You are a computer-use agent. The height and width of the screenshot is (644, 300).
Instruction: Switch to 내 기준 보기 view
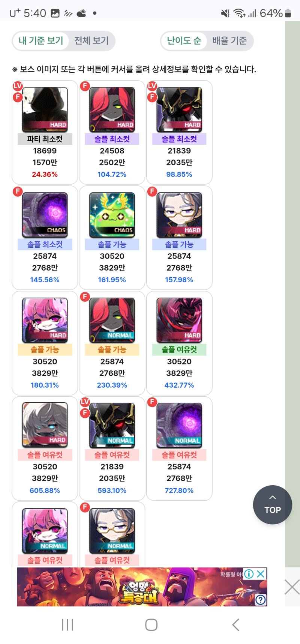pyautogui.click(x=41, y=41)
